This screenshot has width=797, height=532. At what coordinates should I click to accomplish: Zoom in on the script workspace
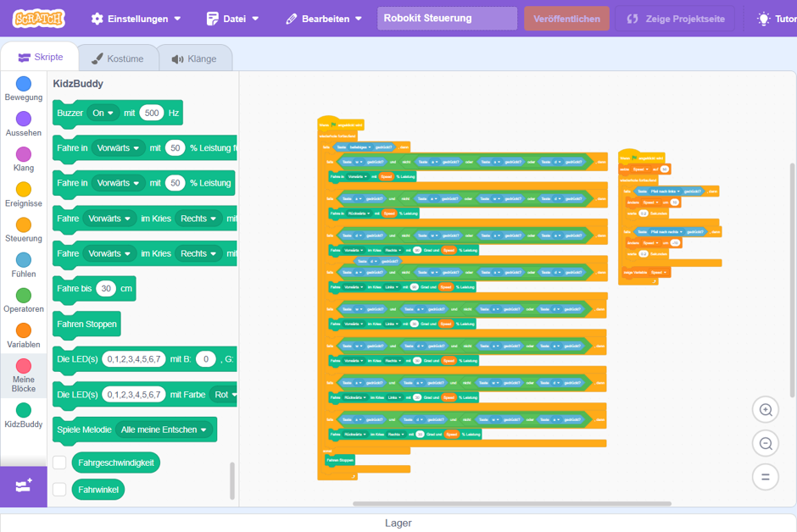765,410
